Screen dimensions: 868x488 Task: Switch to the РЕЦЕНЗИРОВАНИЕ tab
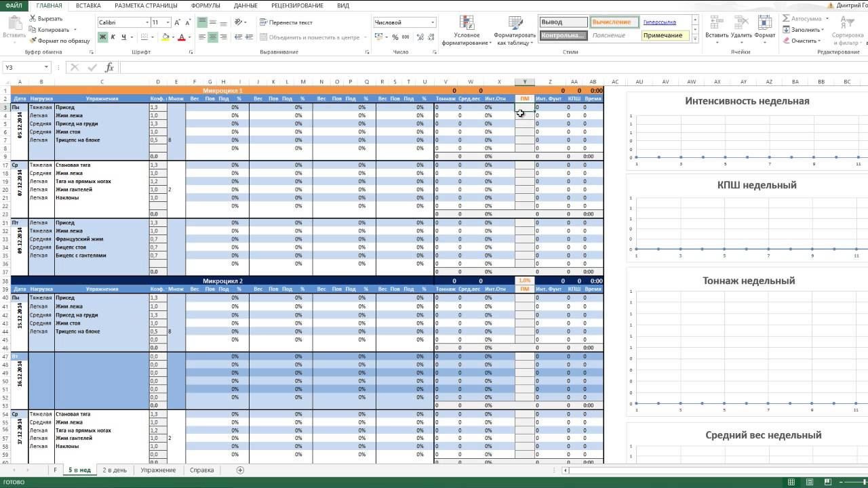tap(298, 5)
